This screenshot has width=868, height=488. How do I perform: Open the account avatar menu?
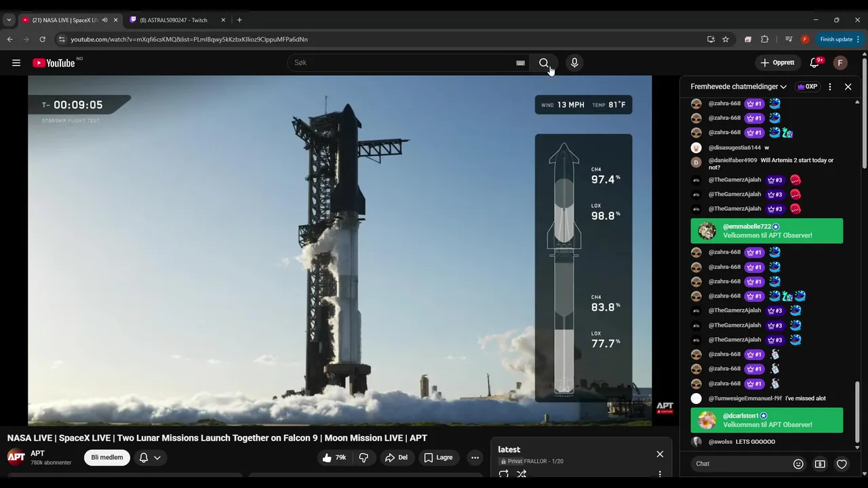[x=840, y=63]
